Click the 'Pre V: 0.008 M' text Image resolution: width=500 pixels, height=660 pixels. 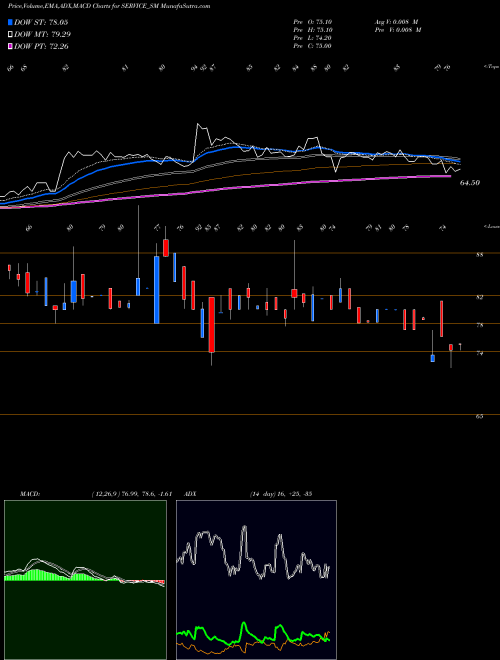coord(399,30)
